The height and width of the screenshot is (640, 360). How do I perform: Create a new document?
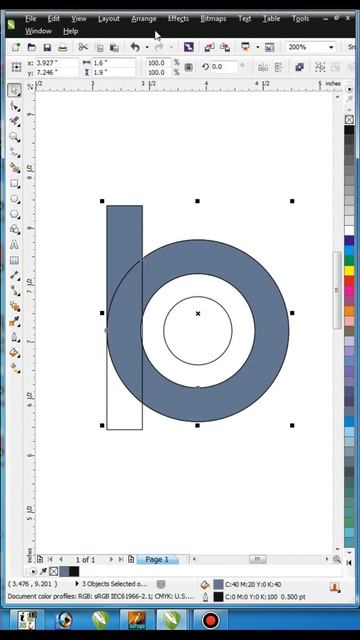point(16,47)
